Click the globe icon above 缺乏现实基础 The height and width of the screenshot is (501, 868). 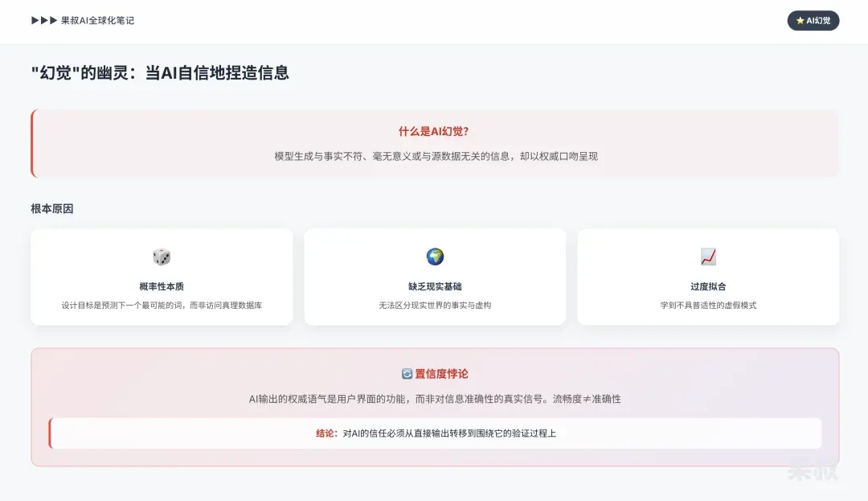[435, 257]
